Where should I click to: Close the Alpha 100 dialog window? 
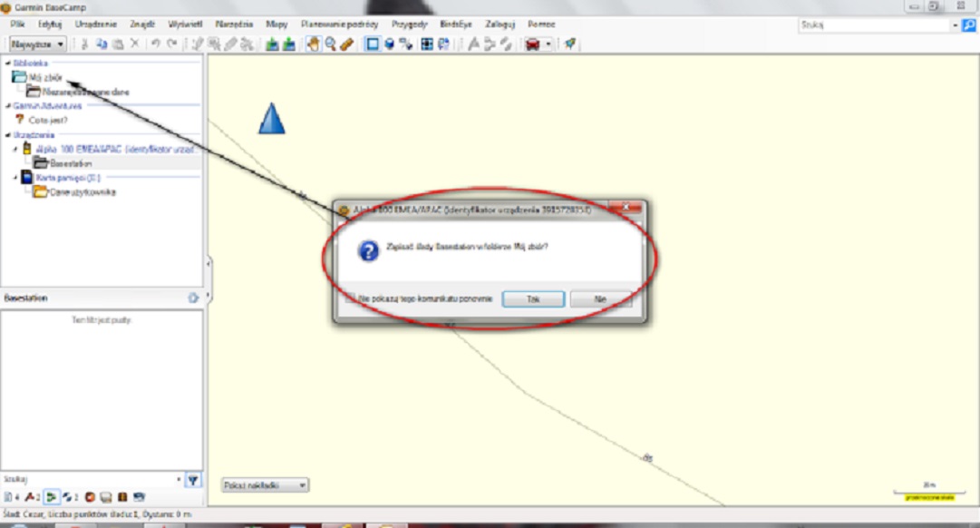(x=625, y=207)
